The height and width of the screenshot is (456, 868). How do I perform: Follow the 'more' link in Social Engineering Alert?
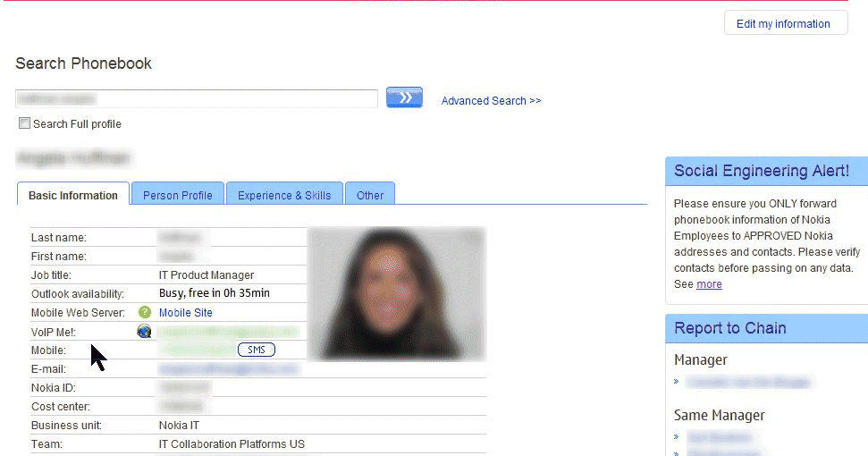(x=709, y=284)
